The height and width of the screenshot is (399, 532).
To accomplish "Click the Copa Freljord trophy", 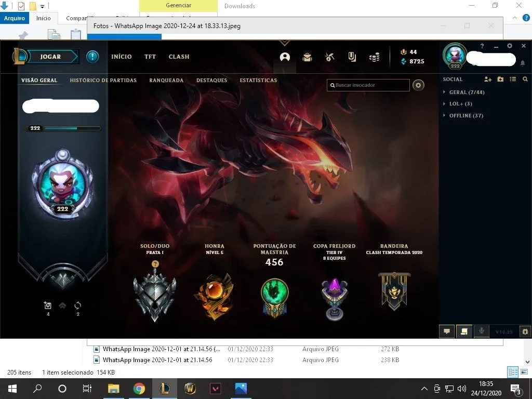I will point(335,299).
